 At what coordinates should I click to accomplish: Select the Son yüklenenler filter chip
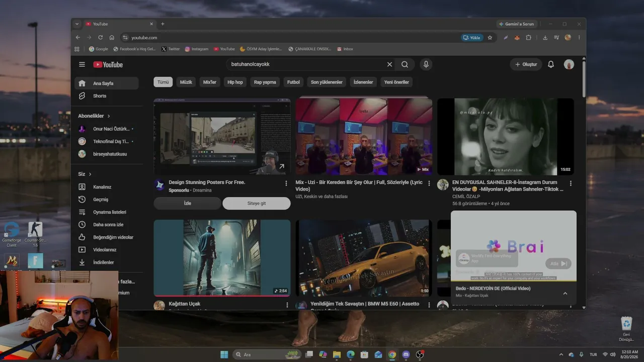point(327,82)
